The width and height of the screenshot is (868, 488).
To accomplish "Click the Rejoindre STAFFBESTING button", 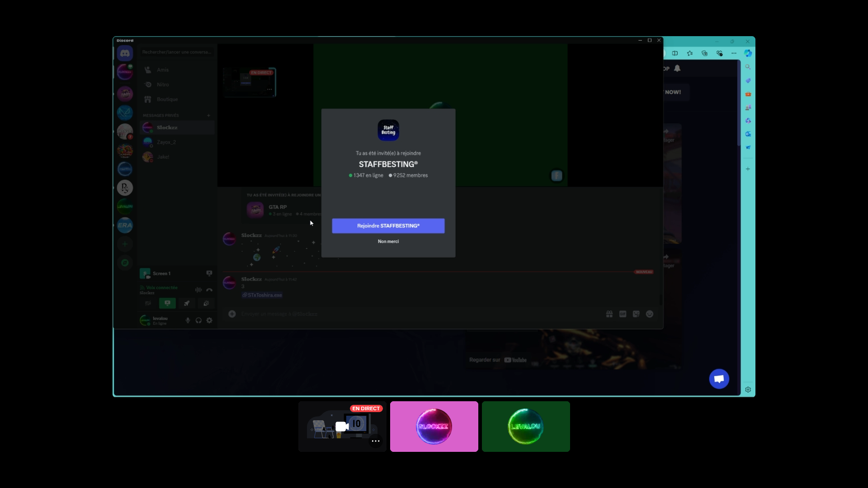I will 388,226.
